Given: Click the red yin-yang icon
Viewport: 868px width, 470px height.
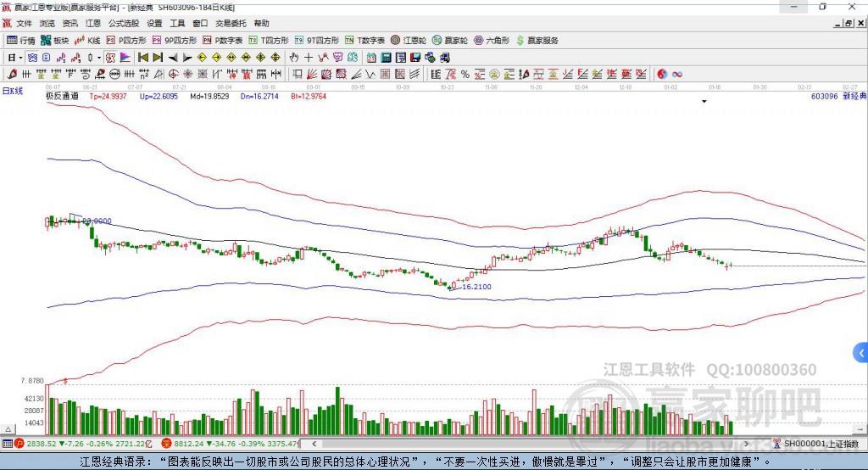Looking at the screenshot, I should click(x=662, y=74).
